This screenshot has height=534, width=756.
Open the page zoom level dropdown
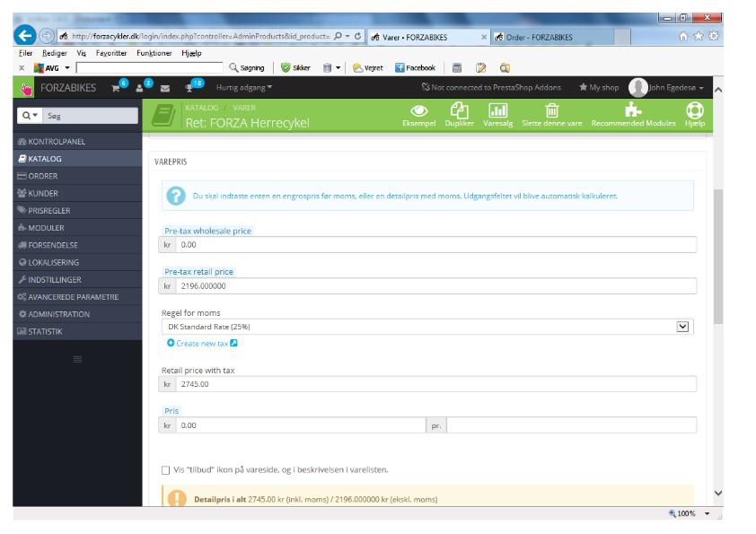[707, 513]
